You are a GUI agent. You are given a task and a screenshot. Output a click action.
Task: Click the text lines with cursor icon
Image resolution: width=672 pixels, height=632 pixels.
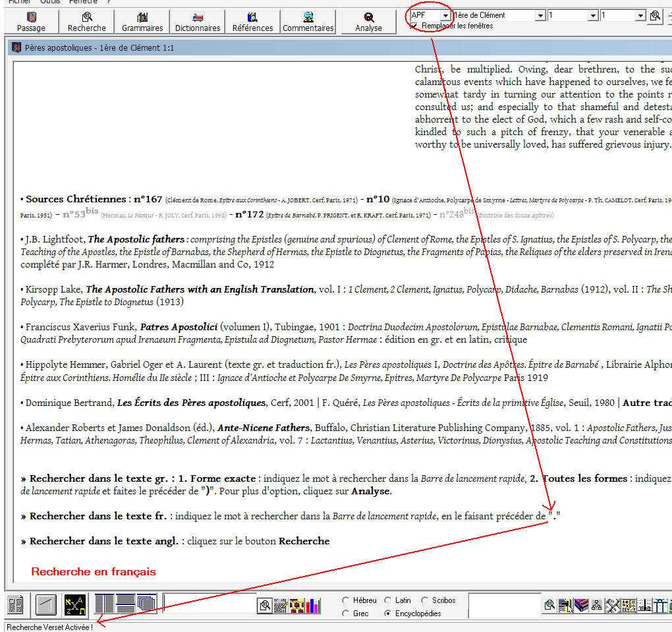(566, 606)
